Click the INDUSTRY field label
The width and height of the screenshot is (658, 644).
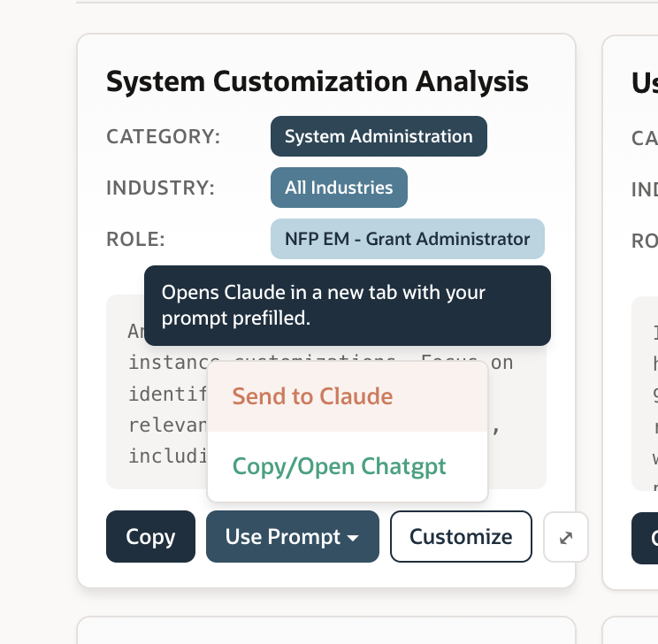point(160,188)
